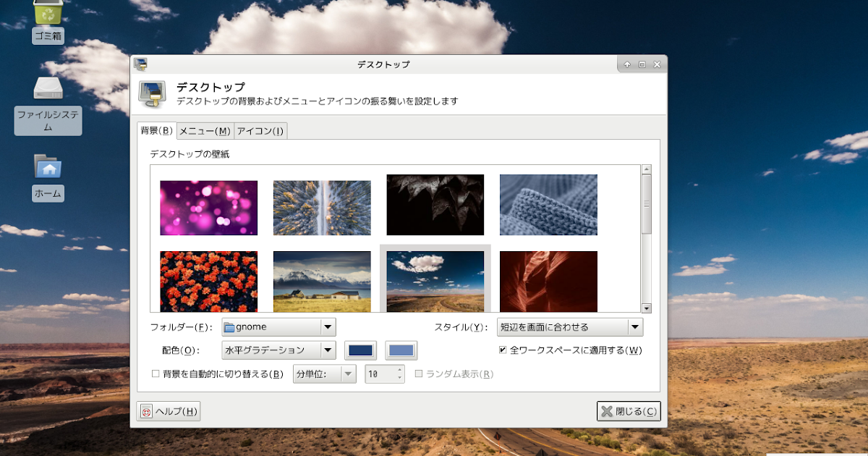Click the ヘルプ(H) button
The width and height of the screenshot is (868, 456).
(x=169, y=411)
